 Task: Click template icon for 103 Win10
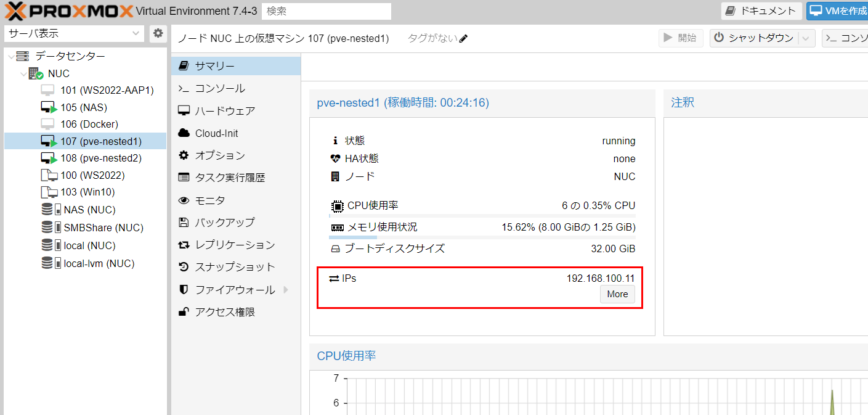tap(49, 192)
